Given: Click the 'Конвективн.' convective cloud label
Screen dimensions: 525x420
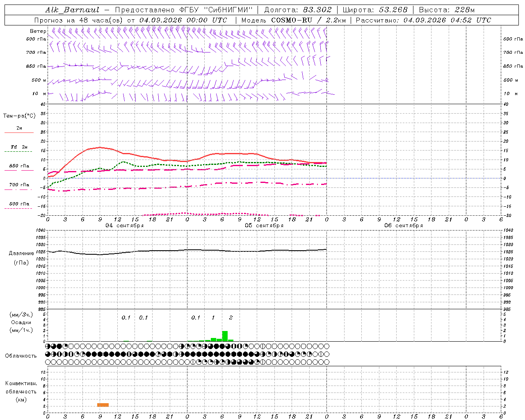Looking at the screenshot, I should point(21,383).
